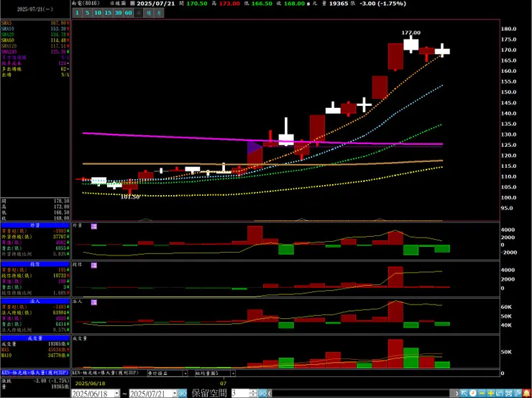Select the 15-minute timeframe button
The image size is (532, 398).
pos(108,13)
